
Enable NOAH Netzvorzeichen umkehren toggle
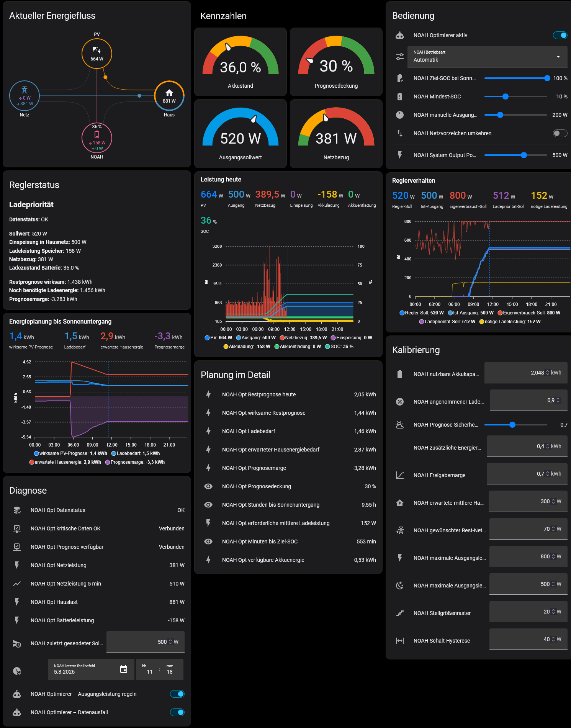pos(560,133)
